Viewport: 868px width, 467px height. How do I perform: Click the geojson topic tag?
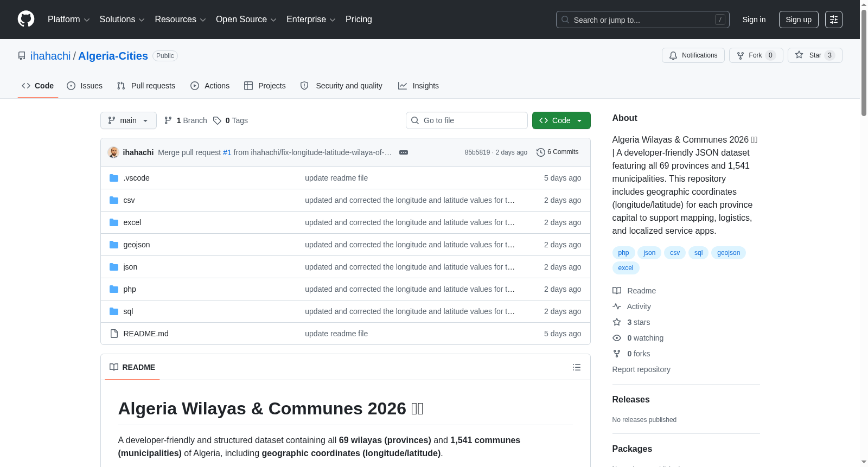pos(729,253)
